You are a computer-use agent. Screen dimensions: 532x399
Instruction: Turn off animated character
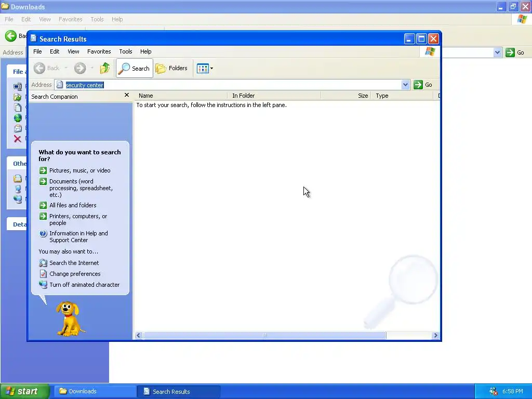click(x=85, y=285)
